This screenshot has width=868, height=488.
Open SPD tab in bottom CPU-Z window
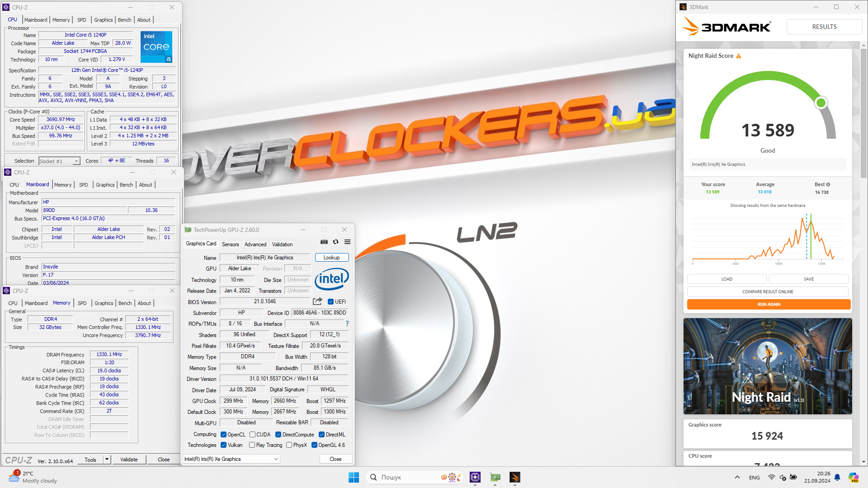tap(82, 303)
